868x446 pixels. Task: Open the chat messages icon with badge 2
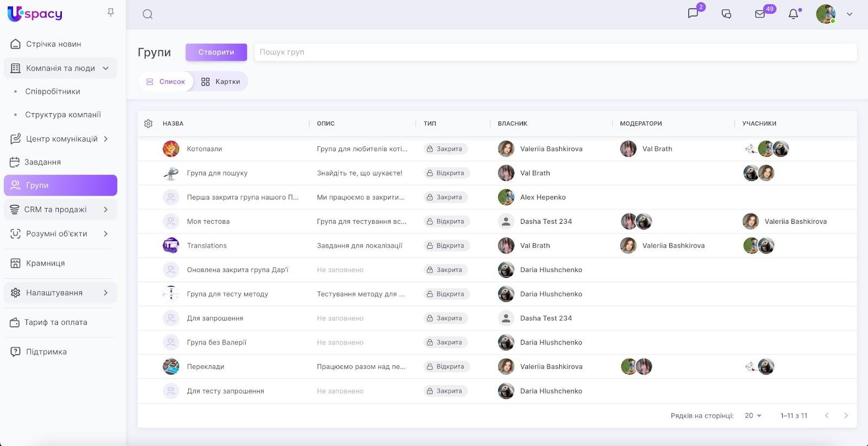coord(693,14)
